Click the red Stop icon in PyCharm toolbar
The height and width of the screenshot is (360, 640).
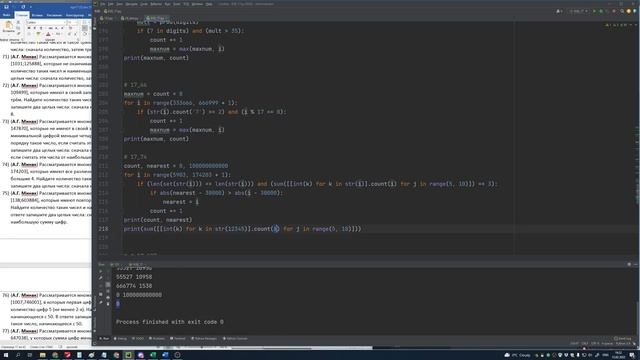tap(614, 11)
